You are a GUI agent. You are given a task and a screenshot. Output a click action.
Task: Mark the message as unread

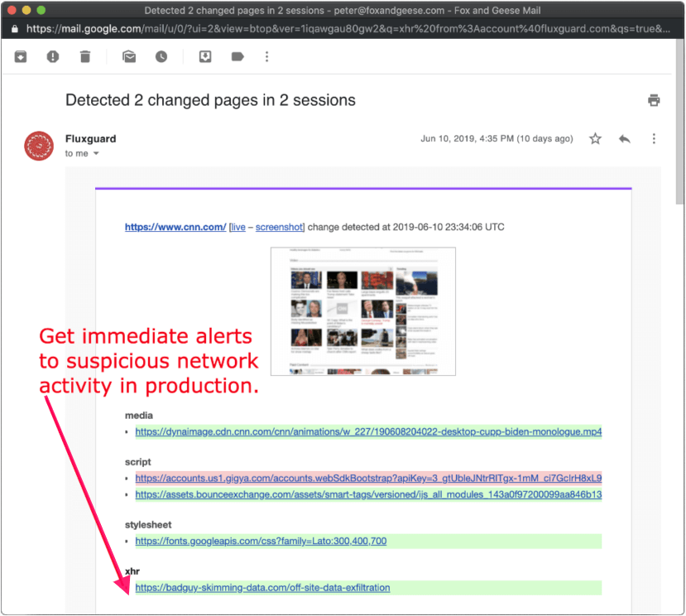129,56
